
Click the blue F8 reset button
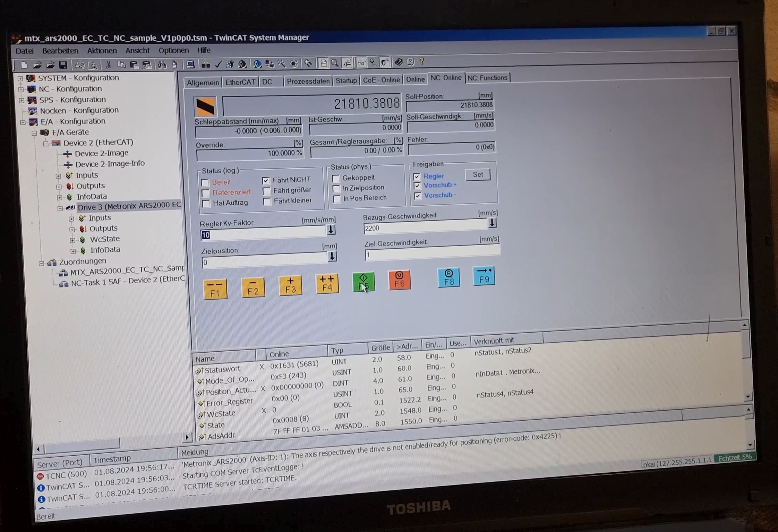[449, 277]
